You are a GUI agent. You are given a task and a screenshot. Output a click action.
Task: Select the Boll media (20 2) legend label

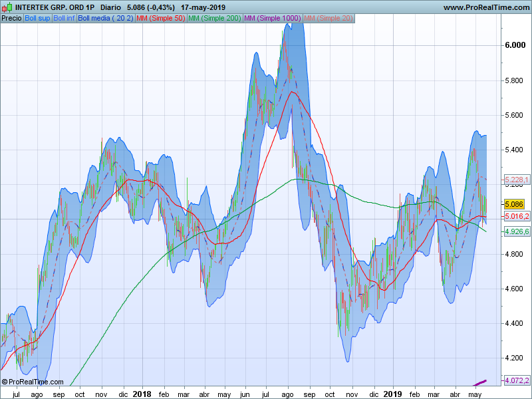click(106, 19)
